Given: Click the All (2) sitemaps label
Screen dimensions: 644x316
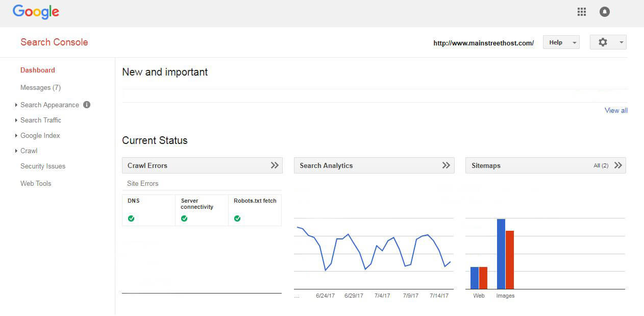Looking at the screenshot, I should 601,165.
